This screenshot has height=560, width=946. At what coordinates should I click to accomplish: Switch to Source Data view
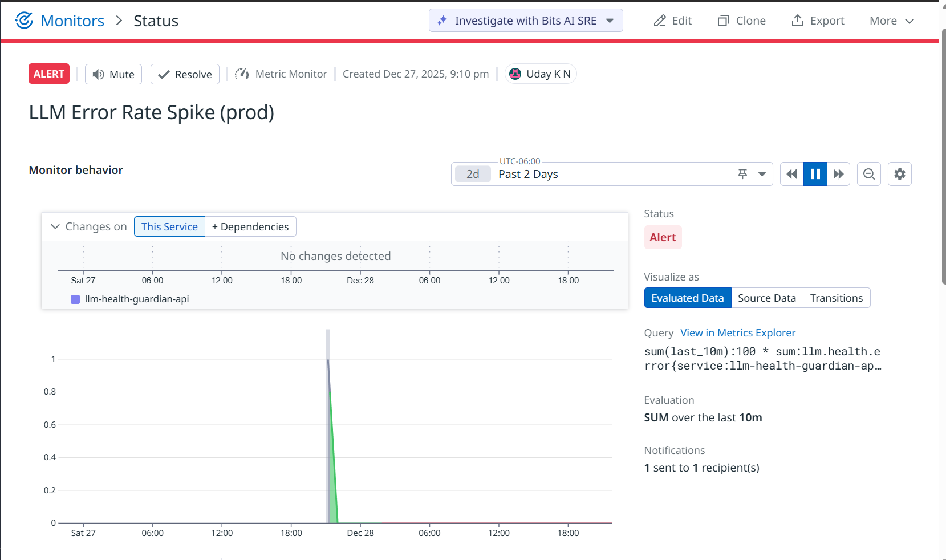767,298
